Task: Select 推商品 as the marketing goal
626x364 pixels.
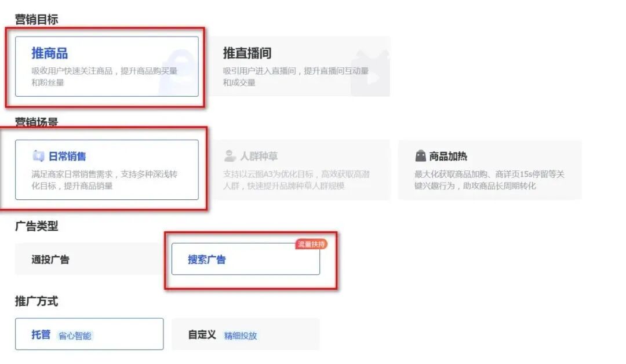Action: point(107,66)
